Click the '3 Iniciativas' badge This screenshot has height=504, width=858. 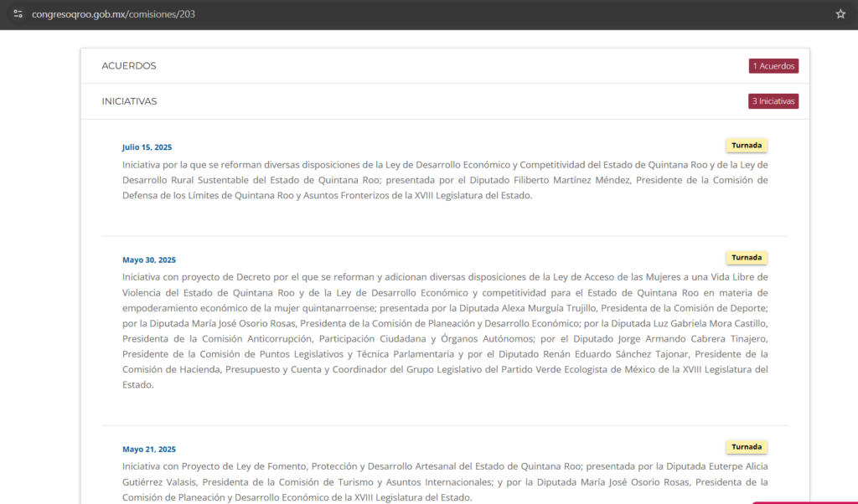[x=773, y=101]
